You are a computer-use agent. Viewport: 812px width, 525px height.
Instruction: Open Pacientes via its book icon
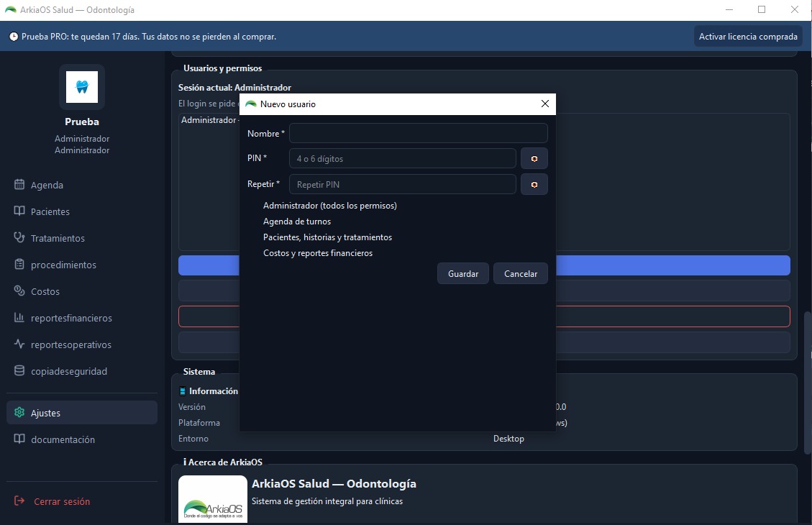[19, 211]
